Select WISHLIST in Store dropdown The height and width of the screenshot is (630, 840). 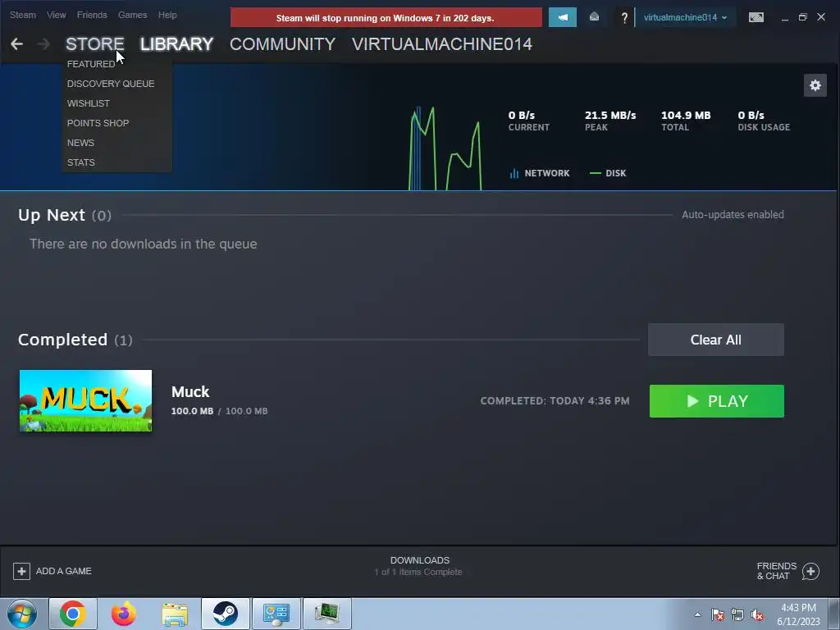point(89,103)
